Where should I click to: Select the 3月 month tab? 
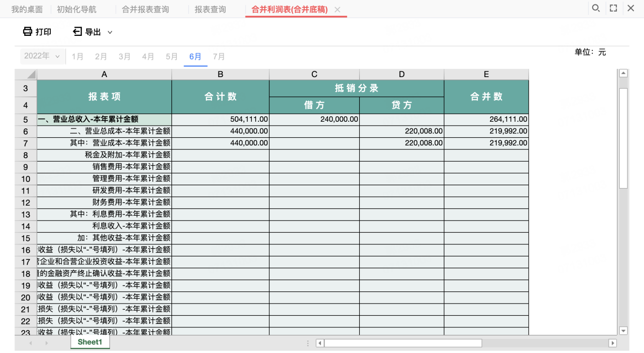click(124, 57)
